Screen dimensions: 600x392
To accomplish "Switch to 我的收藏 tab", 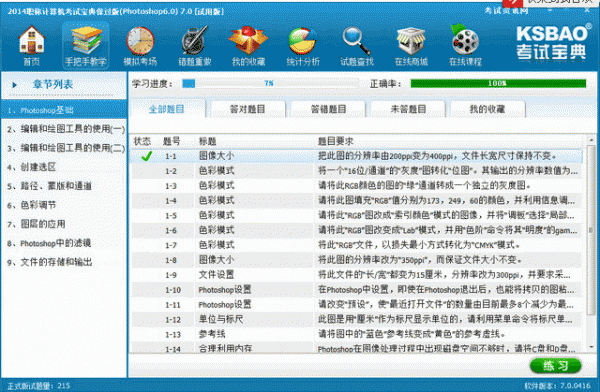I will coord(488,109).
